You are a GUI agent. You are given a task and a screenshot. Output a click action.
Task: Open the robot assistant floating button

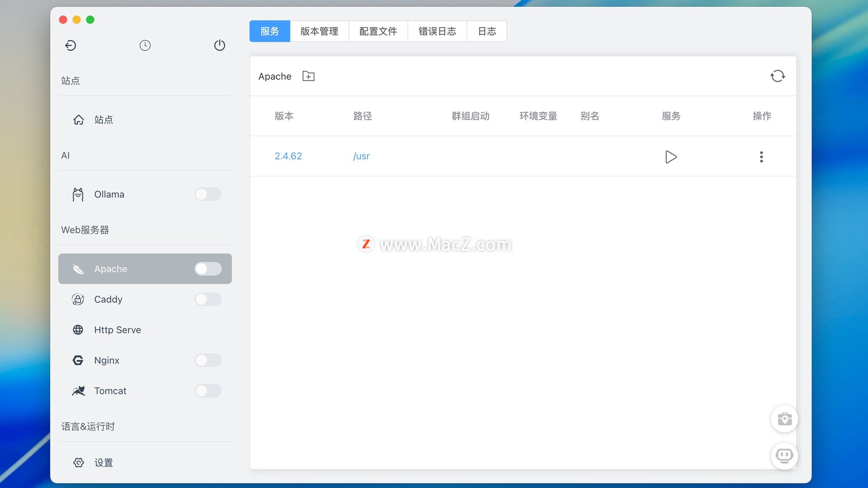click(x=784, y=455)
